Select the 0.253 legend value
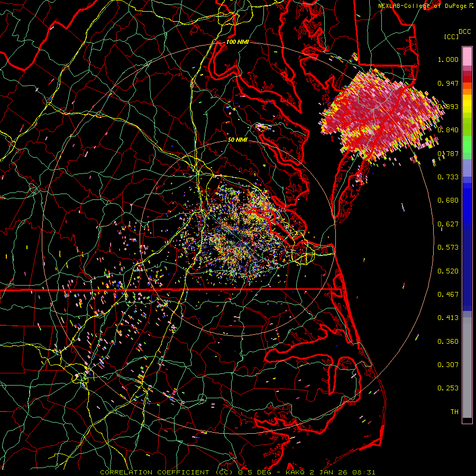This screenshot has width=476, height=476. click(448, 388)
